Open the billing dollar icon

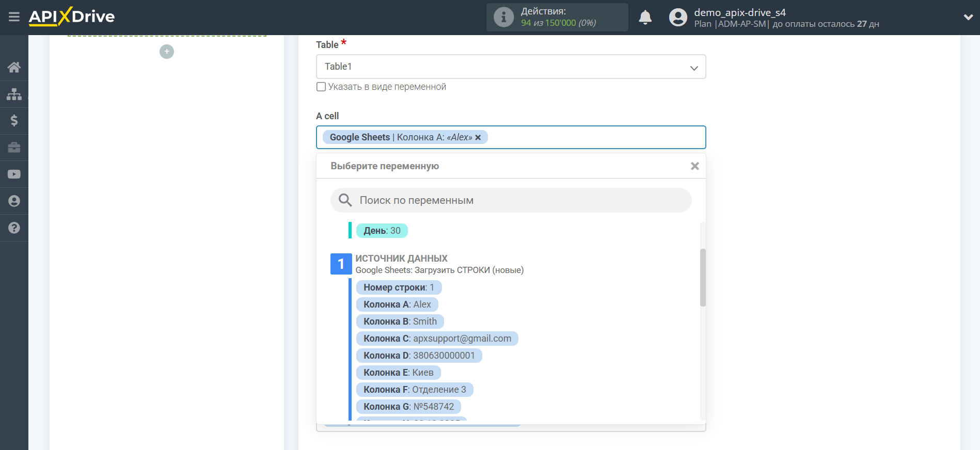[x=14, y=121]
